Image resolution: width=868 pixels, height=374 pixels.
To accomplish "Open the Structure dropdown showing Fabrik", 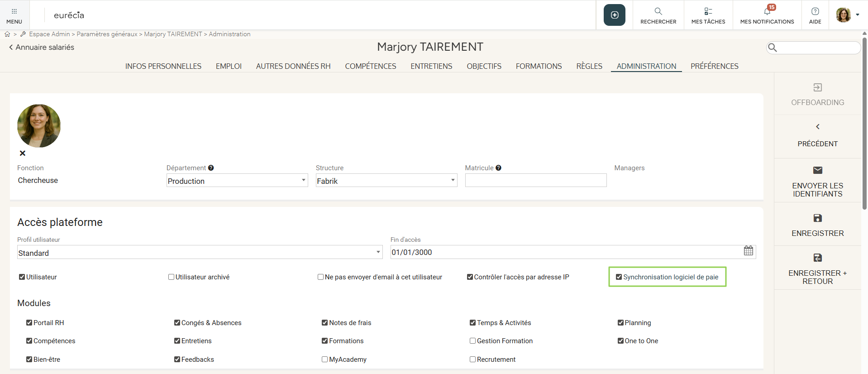I will click(453, 180).
